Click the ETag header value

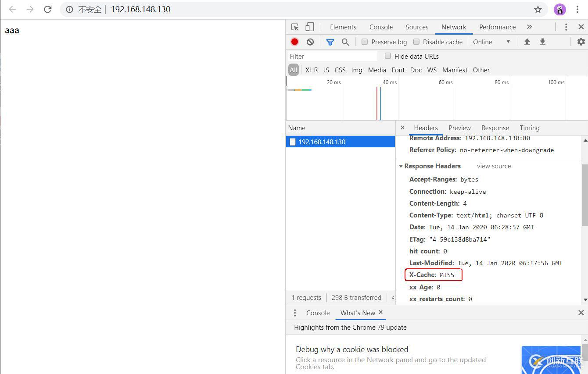coord(459,239)
